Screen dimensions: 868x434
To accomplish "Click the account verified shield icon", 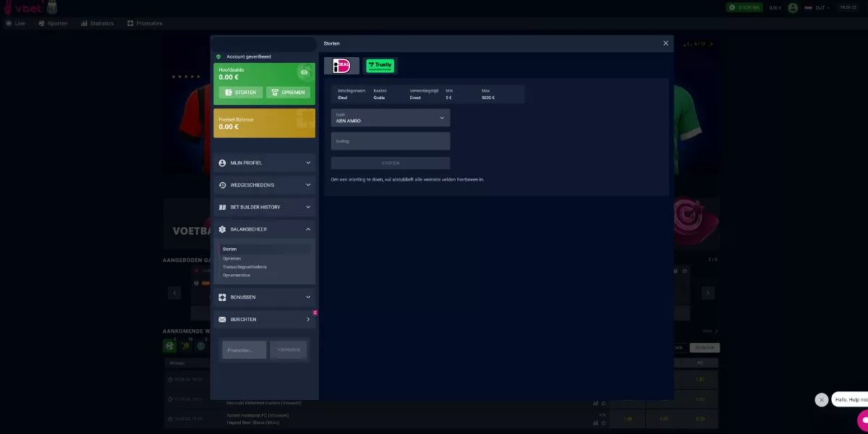I will pos(219,56).
